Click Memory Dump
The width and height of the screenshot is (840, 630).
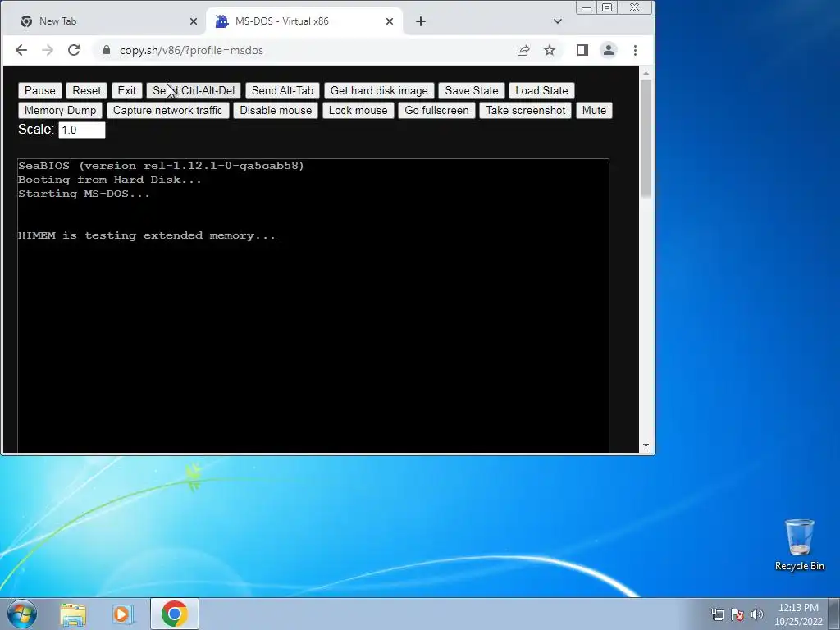[x=60, y=111]
